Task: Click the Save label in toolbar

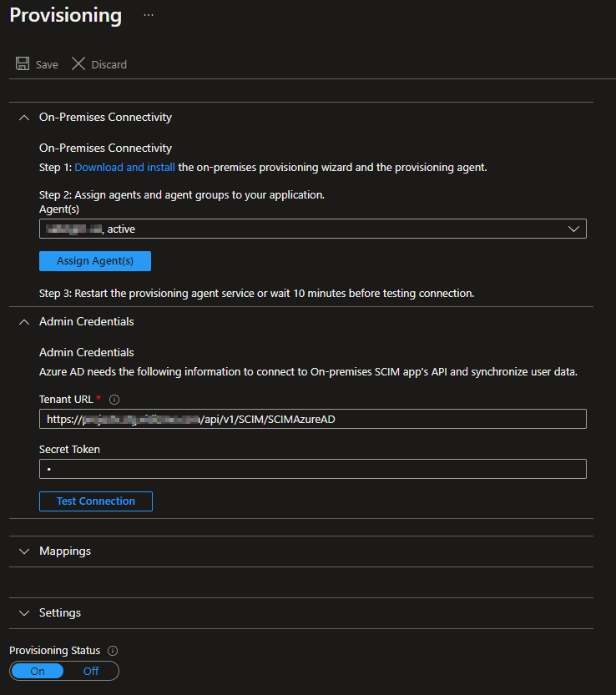Action: [x=47, y=64]
